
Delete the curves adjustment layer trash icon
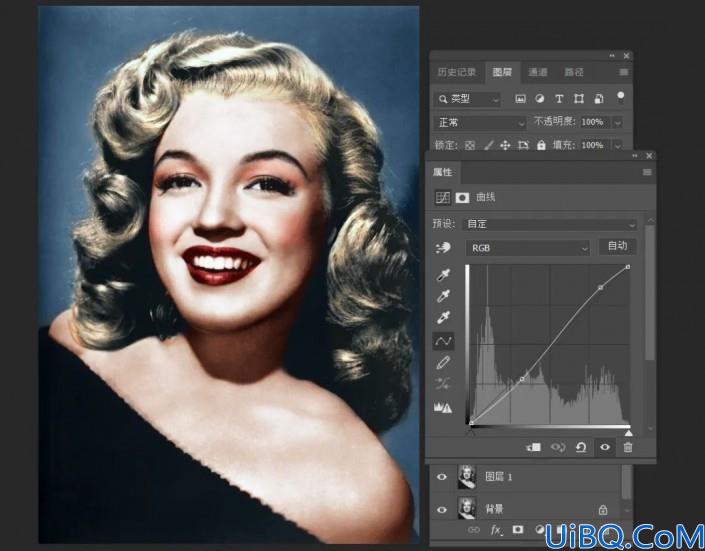click(628, 447)
